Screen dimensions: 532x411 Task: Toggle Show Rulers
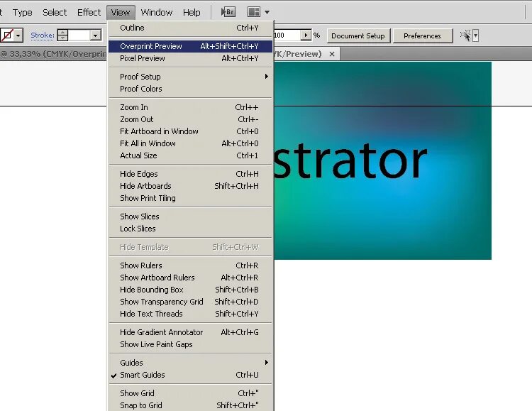pos(190,265)
